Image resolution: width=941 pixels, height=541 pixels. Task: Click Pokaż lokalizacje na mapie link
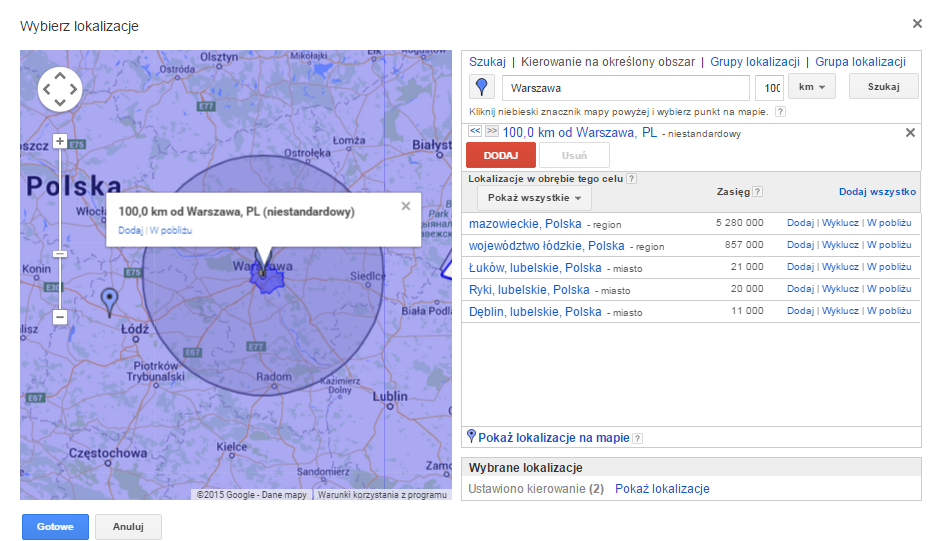click(x=553, y=437)
